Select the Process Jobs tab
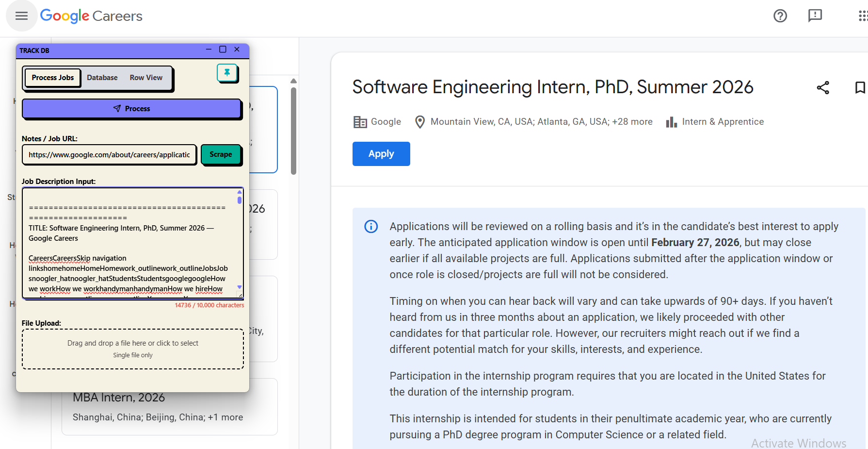868x449 pixels. click(x=53, y=78)
